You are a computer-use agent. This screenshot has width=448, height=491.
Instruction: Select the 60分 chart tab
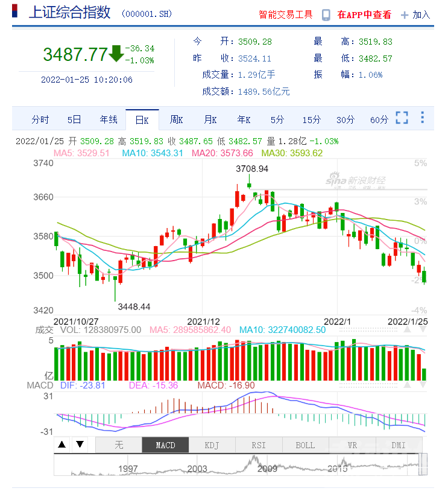379,119
